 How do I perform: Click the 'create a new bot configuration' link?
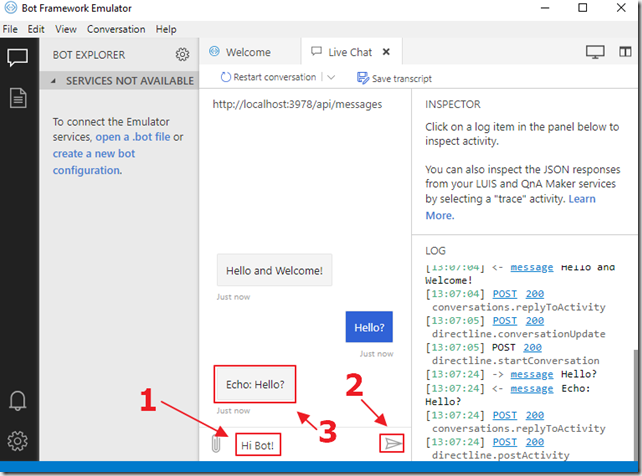point(93,162)
